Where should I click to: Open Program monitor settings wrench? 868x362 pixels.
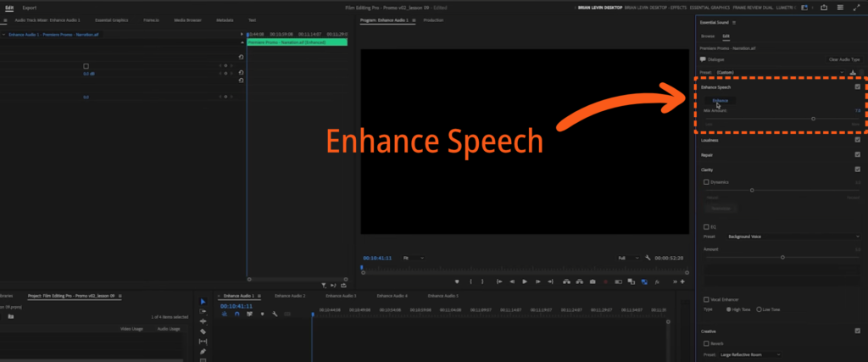click(x=648, y=258)
